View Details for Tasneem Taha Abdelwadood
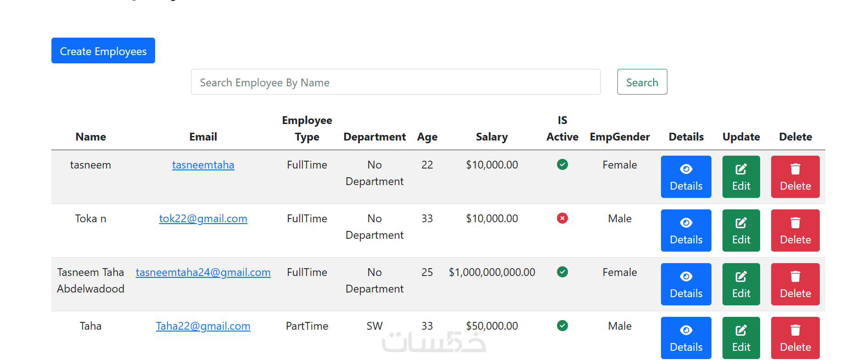 click(686, 284)
